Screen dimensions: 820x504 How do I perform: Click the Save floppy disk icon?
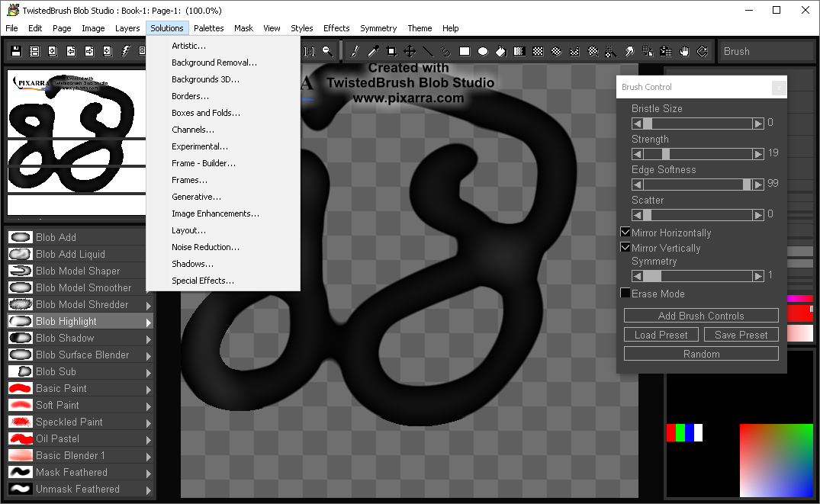pyautogui.click(x=16, y=51)
